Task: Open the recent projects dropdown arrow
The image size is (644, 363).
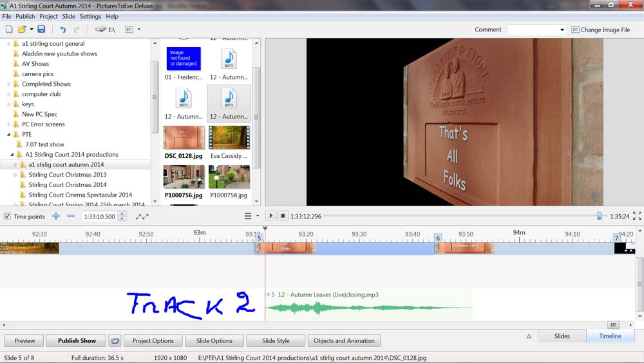Action: click(x=31, y=30)
